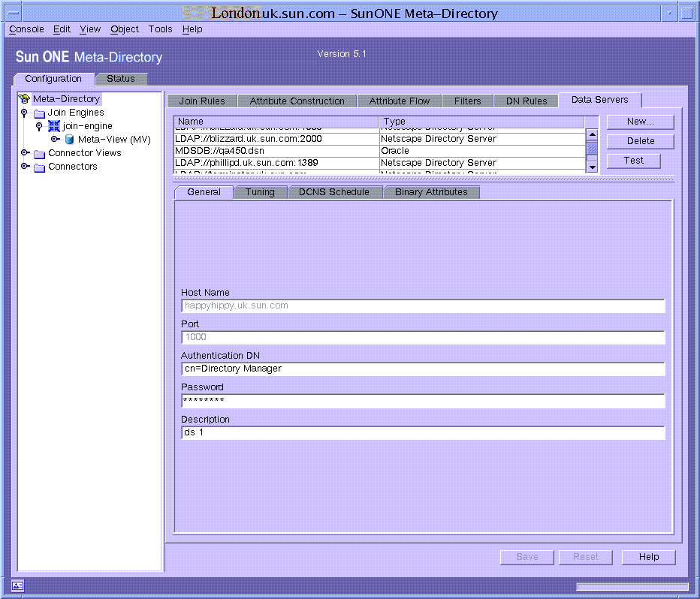The width and height of the screenshot is (700, 599).
Task: Click the Join Engines folder icon
Action: click(40, 113)
